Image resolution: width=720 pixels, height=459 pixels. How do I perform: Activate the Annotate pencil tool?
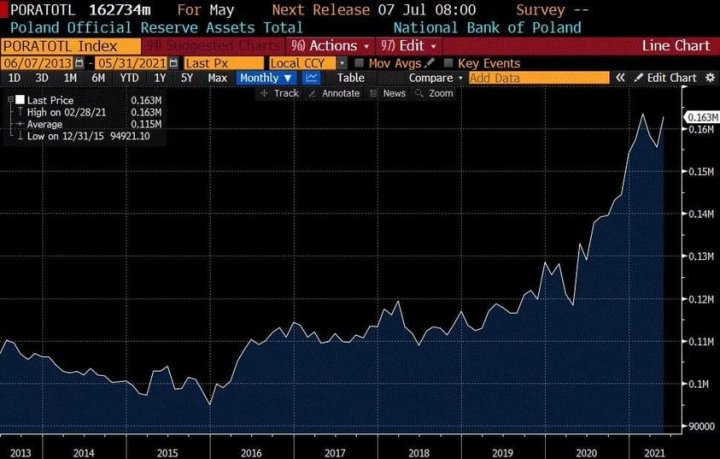[335, 93]
